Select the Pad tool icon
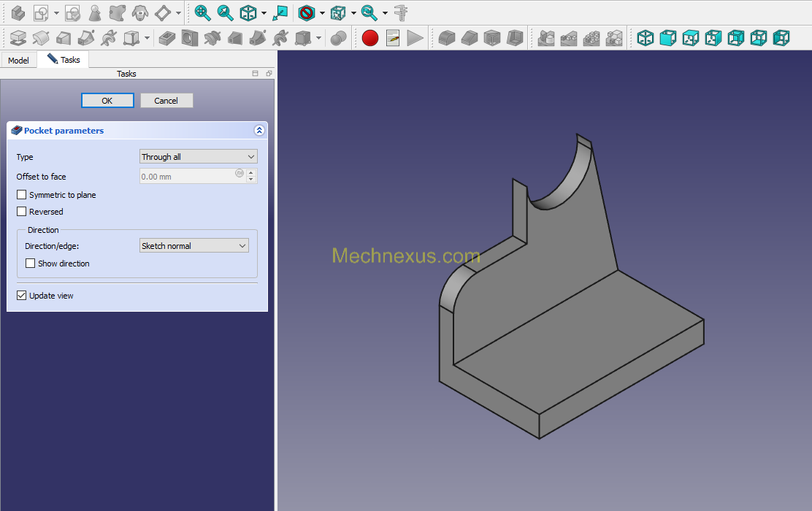812x511 pixels. pyautogui.click(x=18, y=38)
